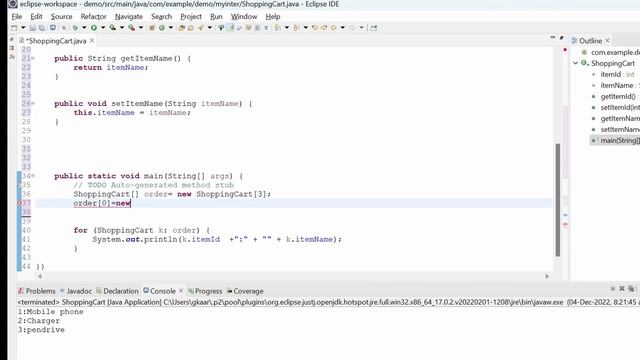Open the Refactor menu
The width and height of the screenshot is (640, 360).
point(93,16)
